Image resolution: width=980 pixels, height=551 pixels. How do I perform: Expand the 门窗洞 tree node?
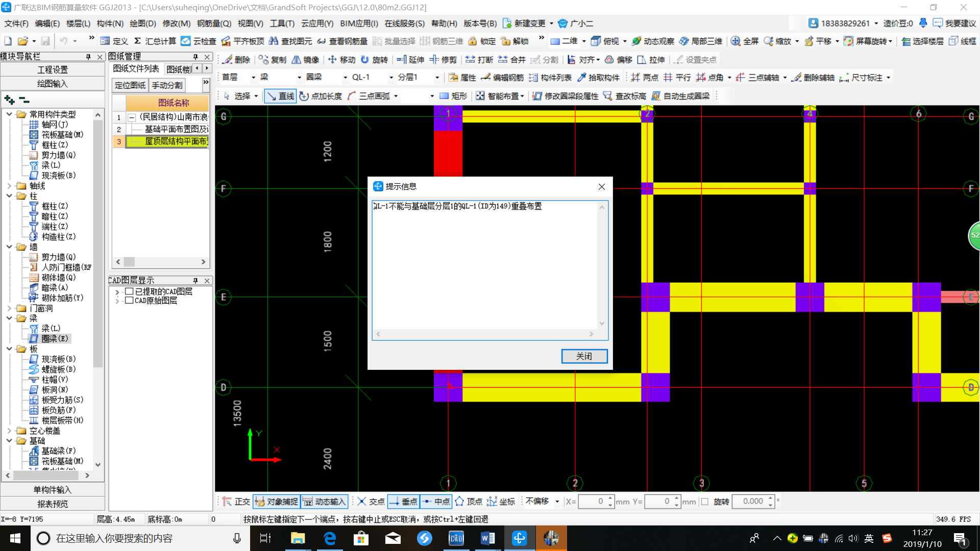9,308
